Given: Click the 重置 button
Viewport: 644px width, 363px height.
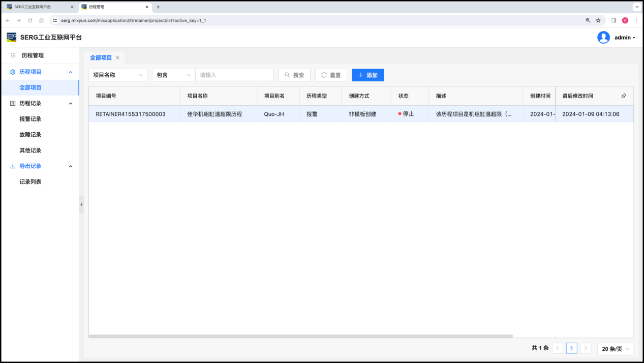Looking at the screenshot, I should tap(331, 75).
